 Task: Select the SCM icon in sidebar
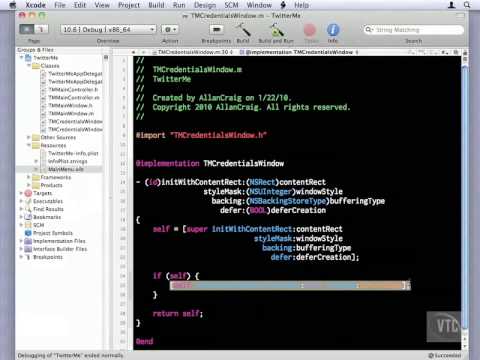pyautogui.click(x=28, y=225)
